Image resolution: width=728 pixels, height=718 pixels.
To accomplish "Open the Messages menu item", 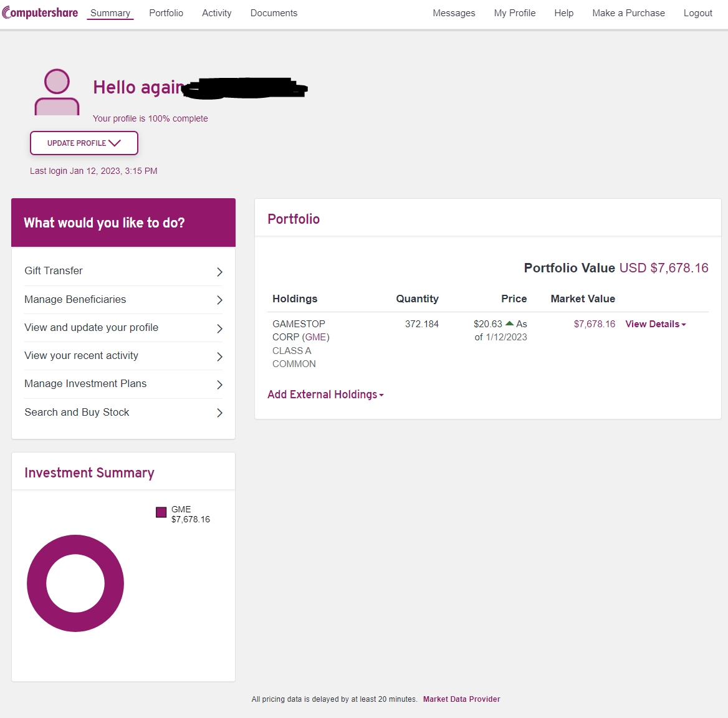I will tap(454, 13).
